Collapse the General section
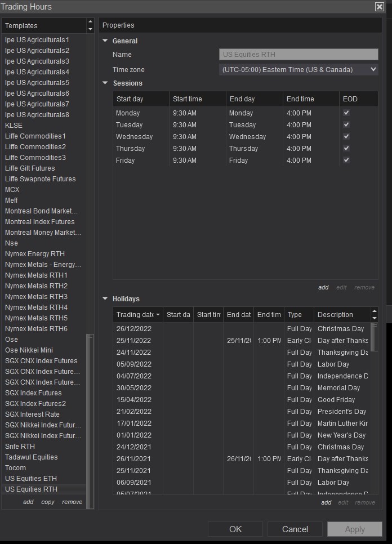392x544 pixels. [105, 41]
